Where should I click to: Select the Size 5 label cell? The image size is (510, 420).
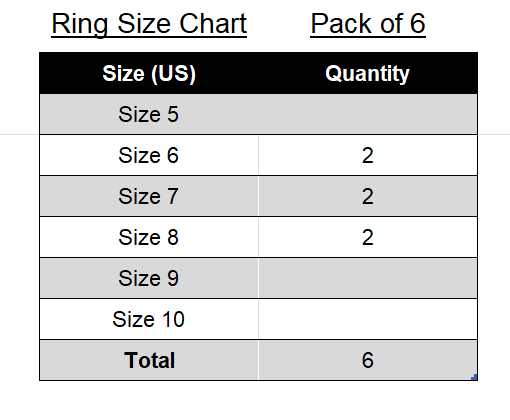click(149, 114)
